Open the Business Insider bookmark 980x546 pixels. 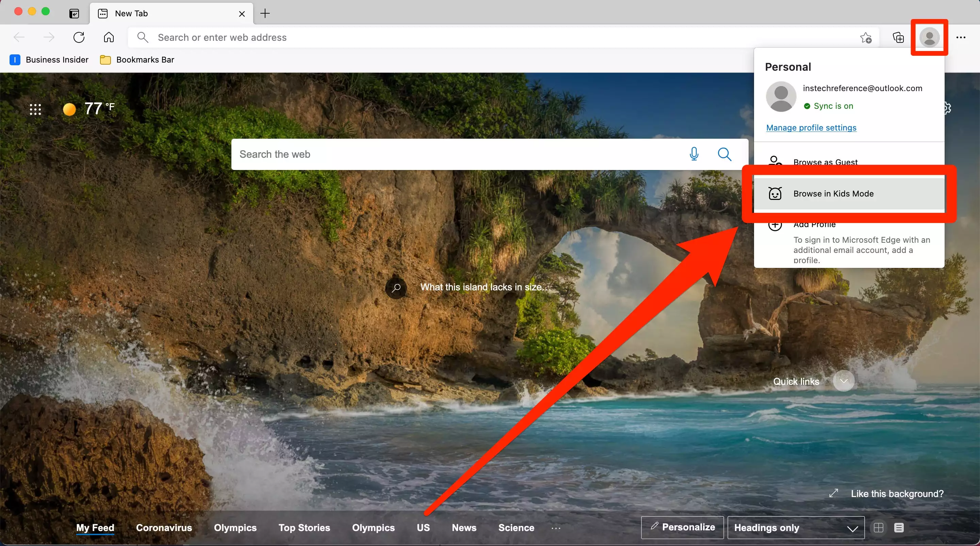point(49,60)
